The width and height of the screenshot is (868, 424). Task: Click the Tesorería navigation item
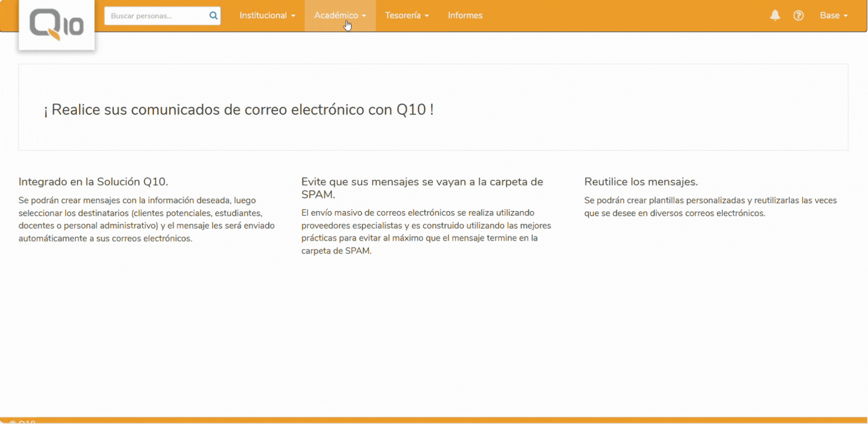[403, 15]
